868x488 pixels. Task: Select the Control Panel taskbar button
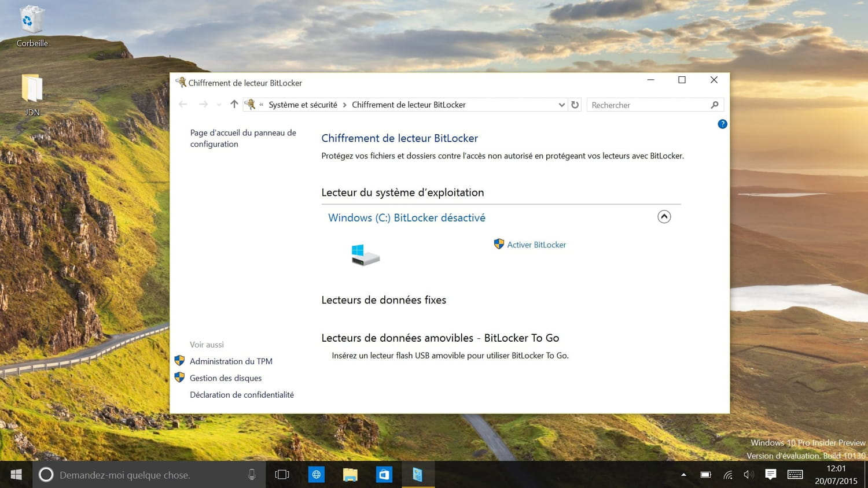pyautogui.click(x=418, y=475)
